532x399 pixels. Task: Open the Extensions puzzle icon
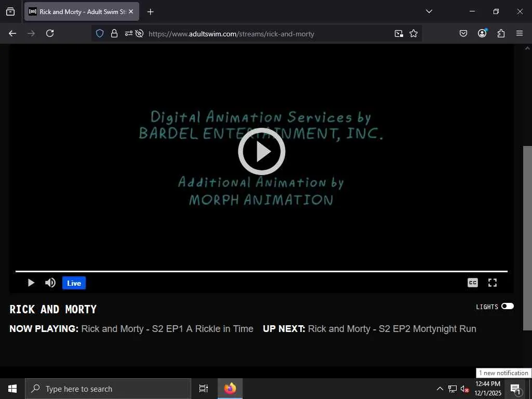tap(501, 33)
